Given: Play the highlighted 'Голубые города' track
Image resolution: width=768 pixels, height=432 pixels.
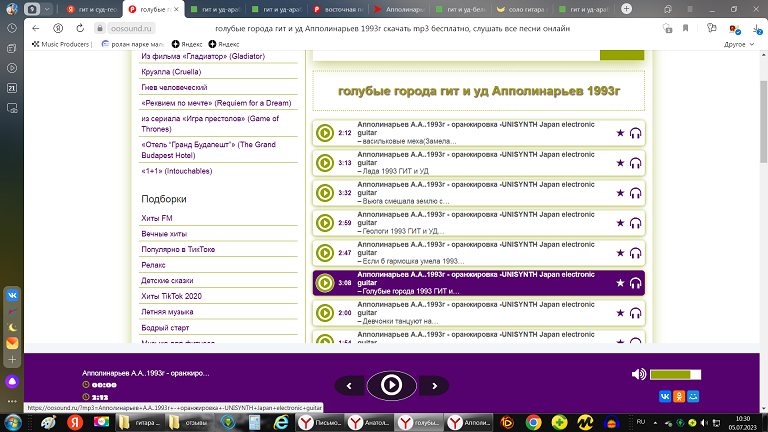Looking at the screenshot, I should pos(324,283).
